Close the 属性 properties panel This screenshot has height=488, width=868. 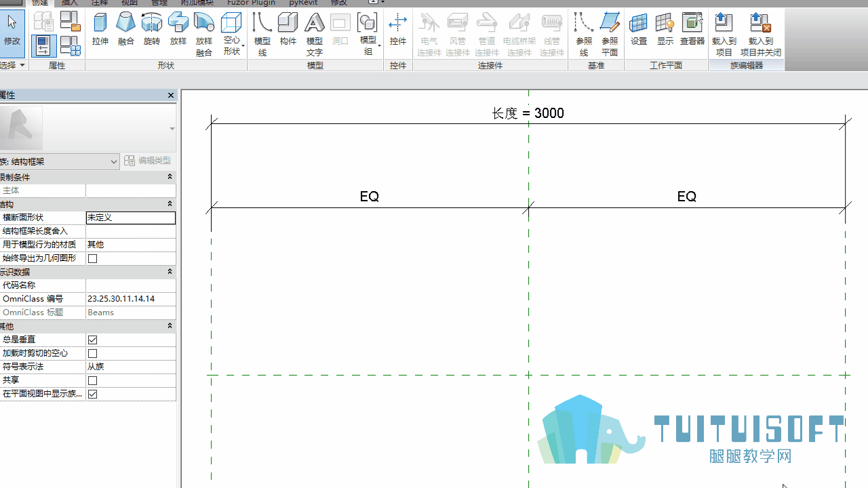pyautogui.click(x=171, y=96)
